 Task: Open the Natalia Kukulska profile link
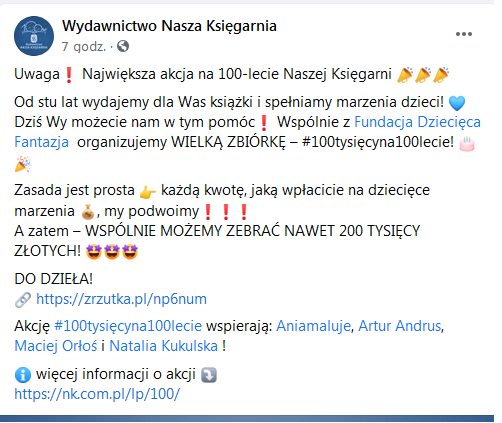164,346
